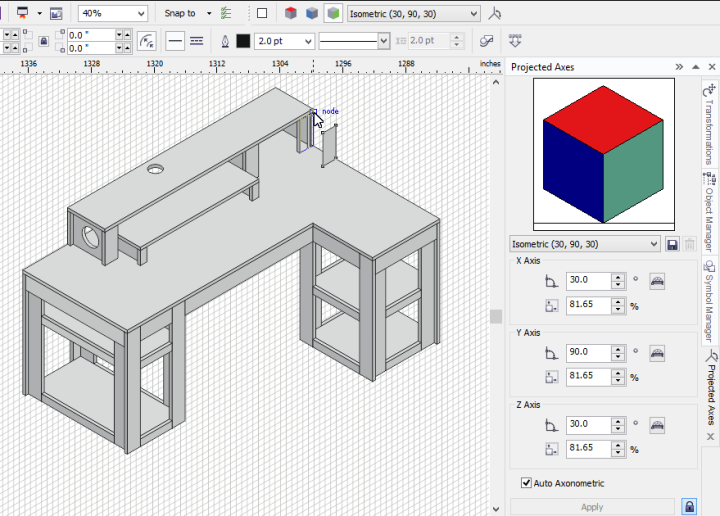The width and height of the screenshot is (720, 516).
Task: Increase the Z Axis scale with up spinner
Action: point(618,445)
